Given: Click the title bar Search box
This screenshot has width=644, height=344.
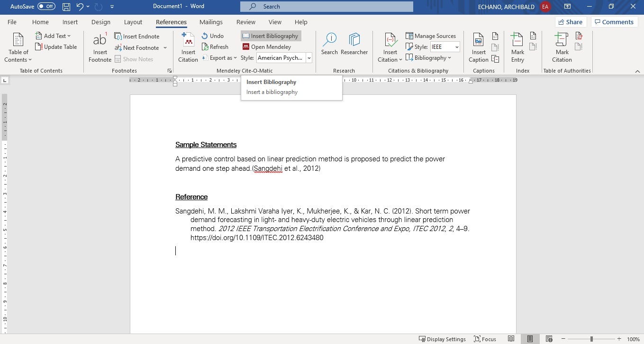Looking at the screenshot, I should coord(327,7).
